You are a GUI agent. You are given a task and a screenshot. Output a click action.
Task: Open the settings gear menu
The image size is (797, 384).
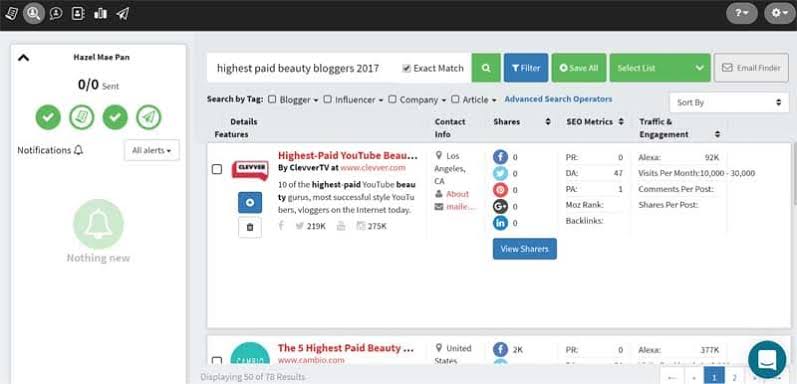780,13
